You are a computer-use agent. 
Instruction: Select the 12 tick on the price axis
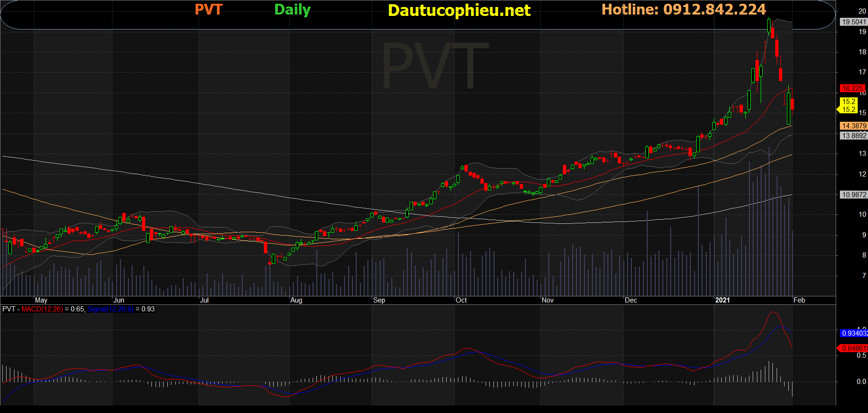coord(862,174)
